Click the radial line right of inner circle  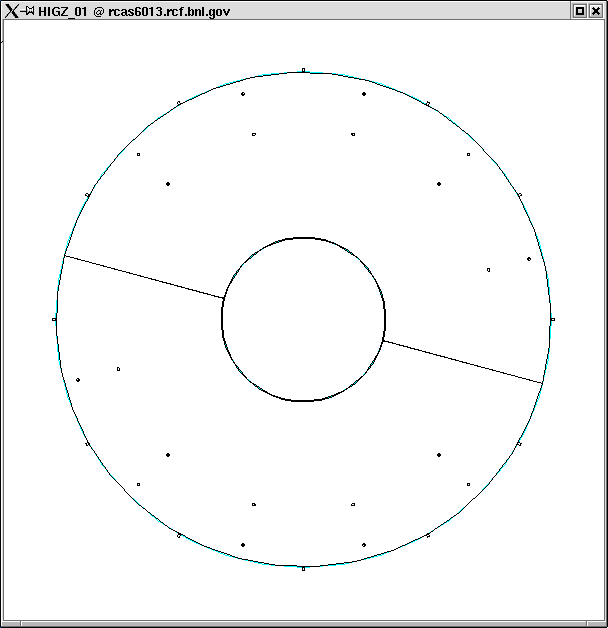tap(463, 362)
